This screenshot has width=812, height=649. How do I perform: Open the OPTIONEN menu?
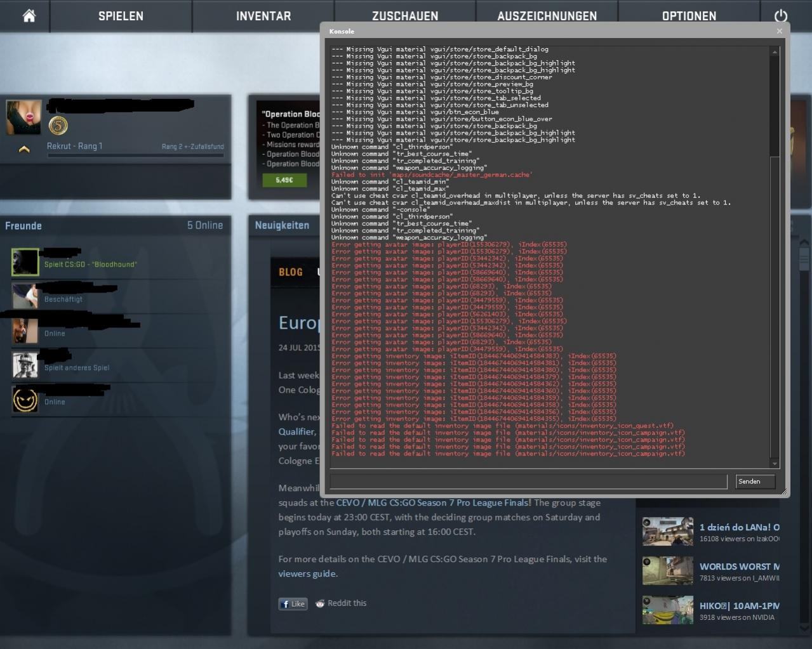[689, 16]
